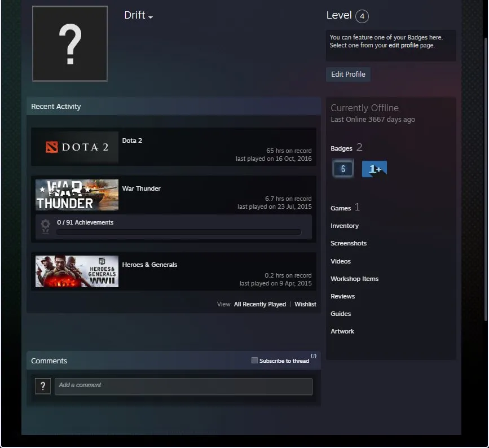Viewport: 489px width, 448px height.
Task: Enable the Subscribe to thread checkbox
Action: click(x=254, y=361)
